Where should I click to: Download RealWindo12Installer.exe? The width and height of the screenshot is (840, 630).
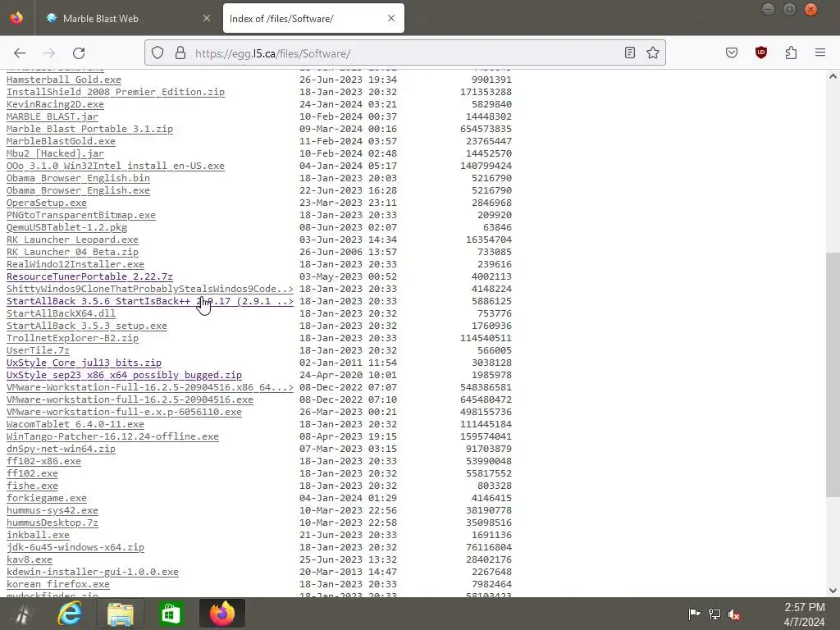75,265
